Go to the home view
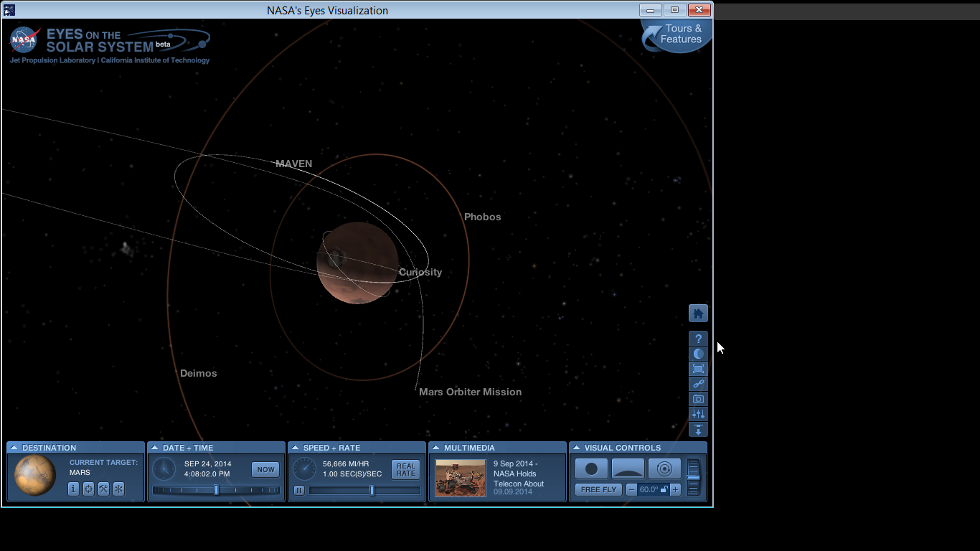The height and width of the screenshot is (551, 980). [698, 314]
